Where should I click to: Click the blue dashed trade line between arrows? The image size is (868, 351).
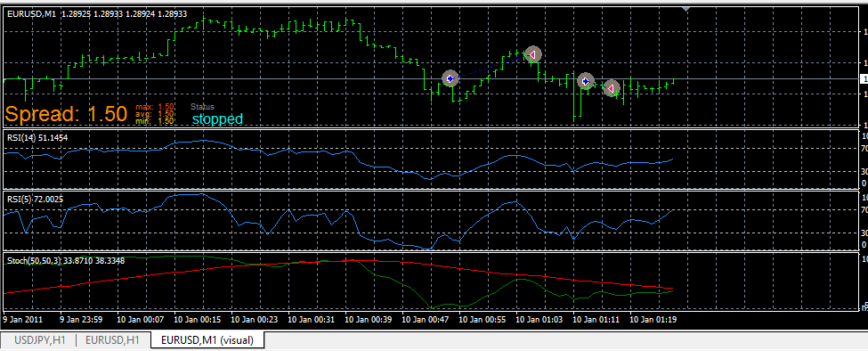(x=491, y=67)
